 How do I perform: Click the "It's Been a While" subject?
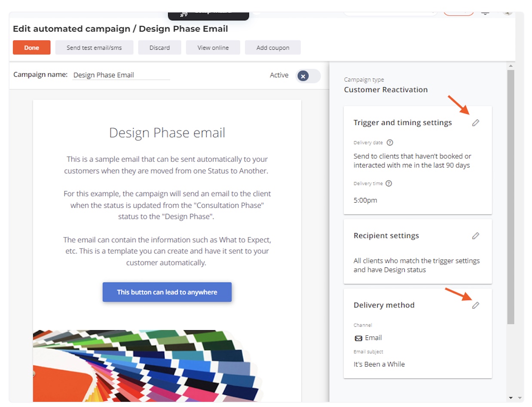coord(379,364)
